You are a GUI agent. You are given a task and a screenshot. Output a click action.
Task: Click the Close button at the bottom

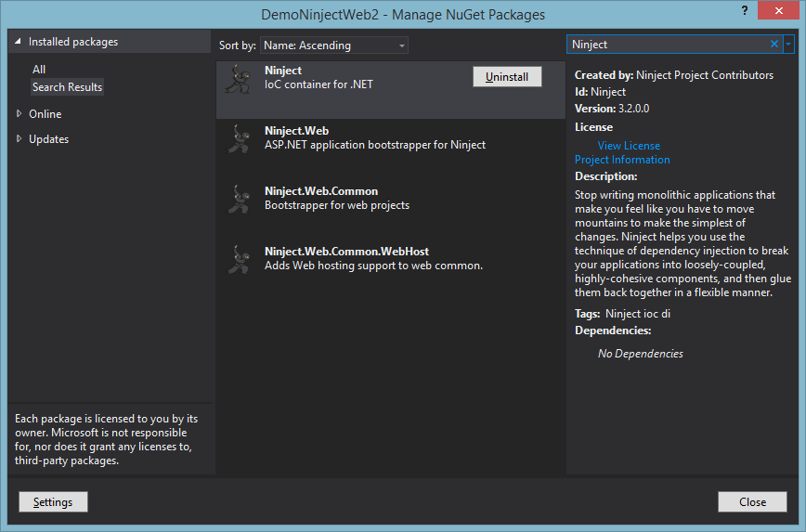pos(752,501)
